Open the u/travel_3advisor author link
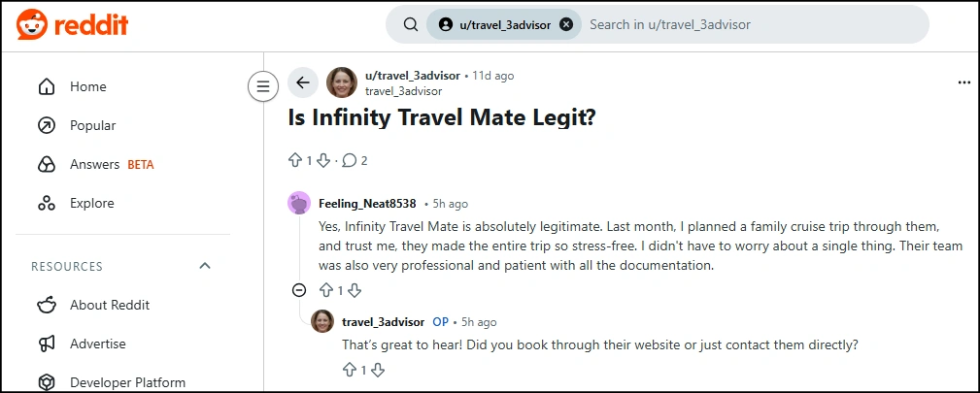 pos(413,76)
